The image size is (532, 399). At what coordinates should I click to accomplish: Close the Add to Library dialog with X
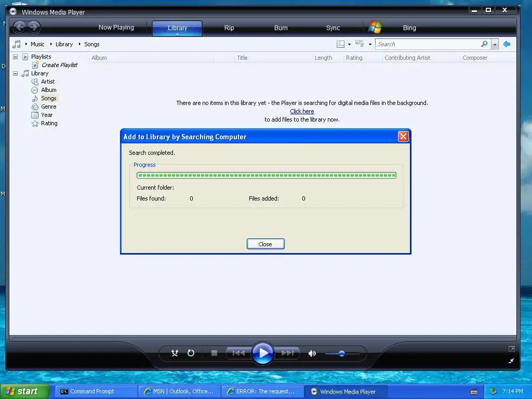(403, 137)
